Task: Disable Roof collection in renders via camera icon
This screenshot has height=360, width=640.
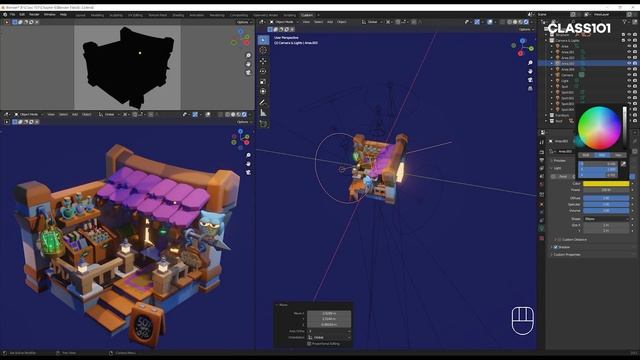Action: click(x=635, y=121)
